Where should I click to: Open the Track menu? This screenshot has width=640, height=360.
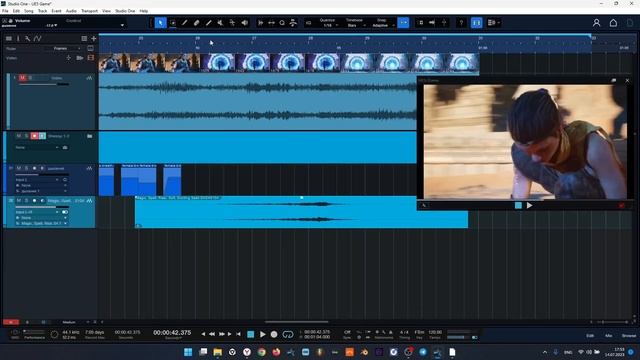(42, 11)
